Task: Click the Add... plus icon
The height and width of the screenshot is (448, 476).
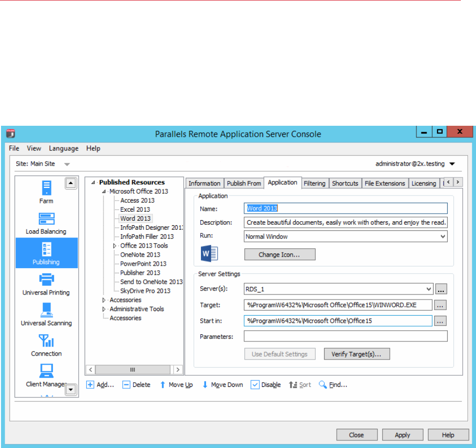Action: pos(90,385)
